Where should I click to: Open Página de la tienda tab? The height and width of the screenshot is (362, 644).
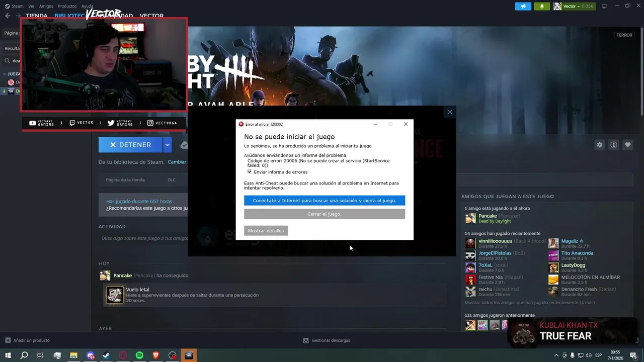[x=125, y=179]
